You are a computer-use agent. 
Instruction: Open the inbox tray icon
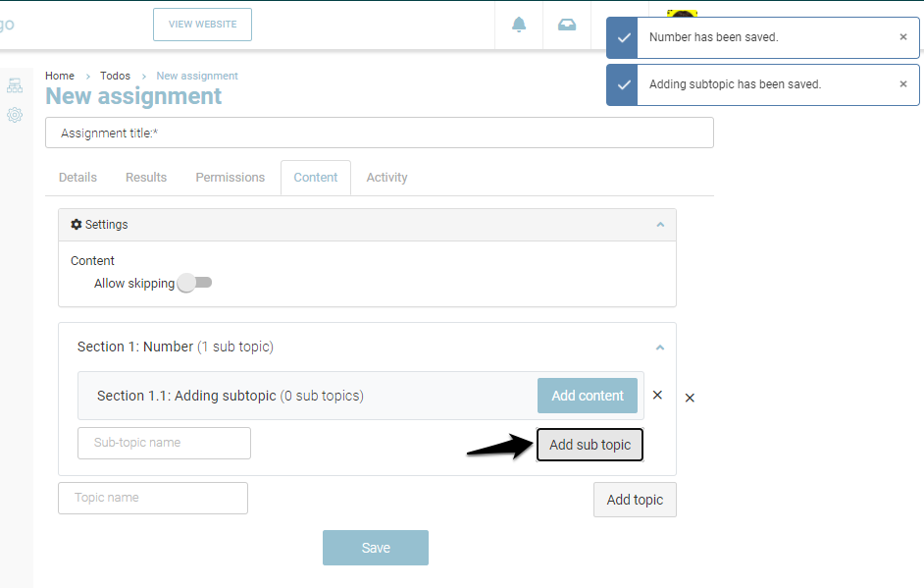coord(567,25)
